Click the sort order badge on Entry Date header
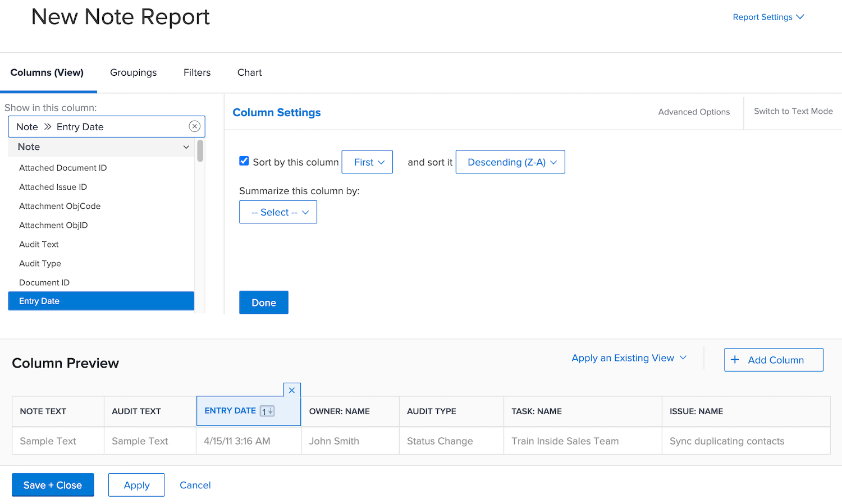Screen dimensions: 842x504 [x=267, y=411]
